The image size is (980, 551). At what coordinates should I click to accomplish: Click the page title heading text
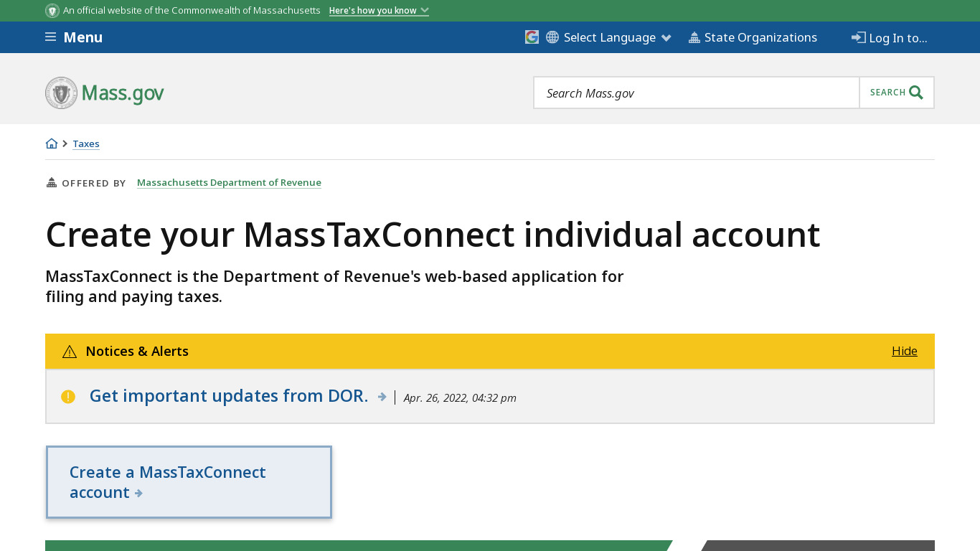point(433,235)
